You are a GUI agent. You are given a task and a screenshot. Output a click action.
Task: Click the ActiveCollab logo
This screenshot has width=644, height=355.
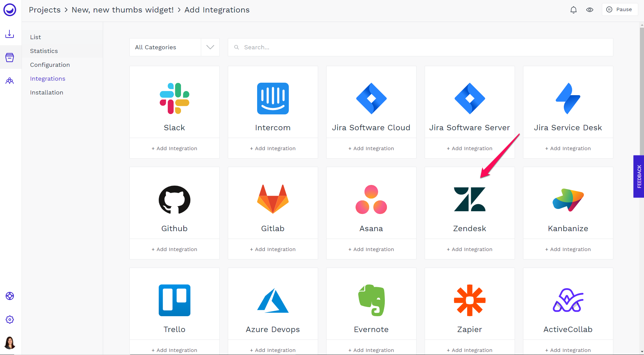coord(568,300)
